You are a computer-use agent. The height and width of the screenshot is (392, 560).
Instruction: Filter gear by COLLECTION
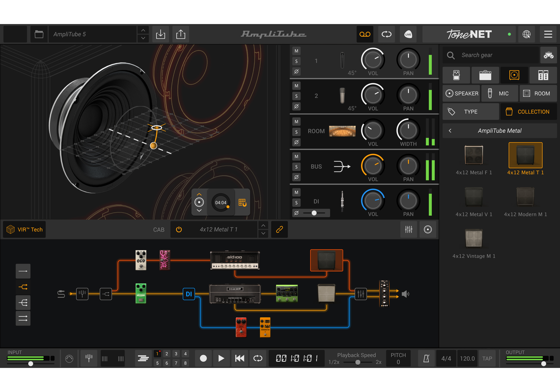528,112
